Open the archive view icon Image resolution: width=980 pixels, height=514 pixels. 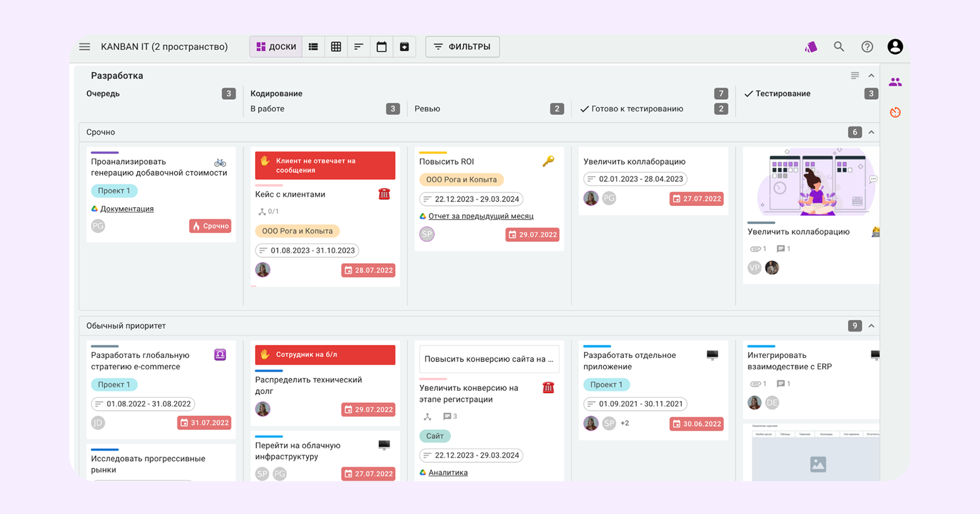click(x=404, y=47)
